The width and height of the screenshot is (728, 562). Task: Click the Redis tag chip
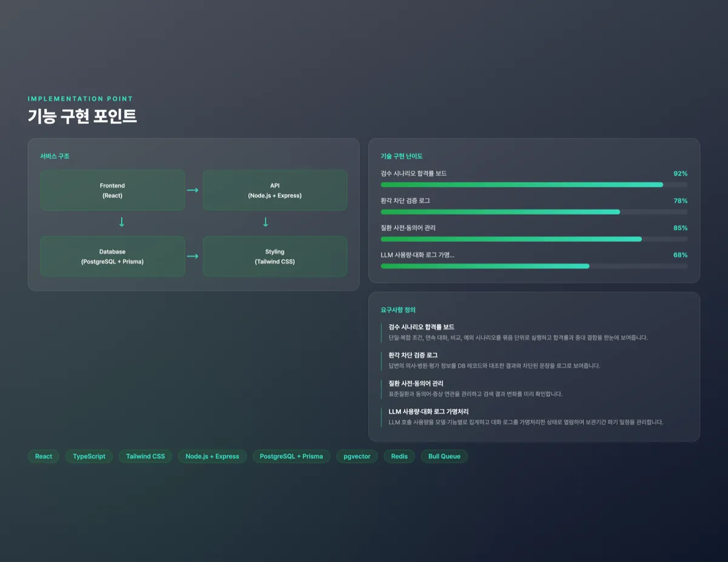point(399,456)
